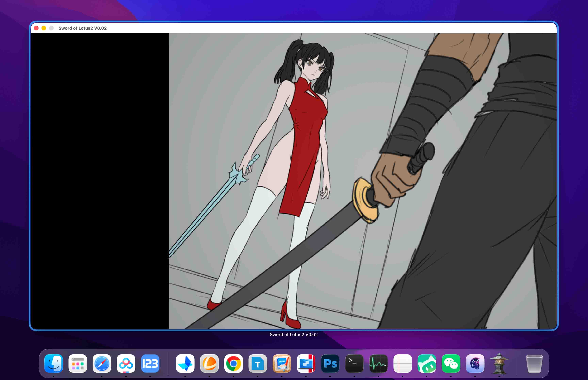Open Finder from the Dock
Viewport: 588px width, 380px height.
click(x=54, y=363)
